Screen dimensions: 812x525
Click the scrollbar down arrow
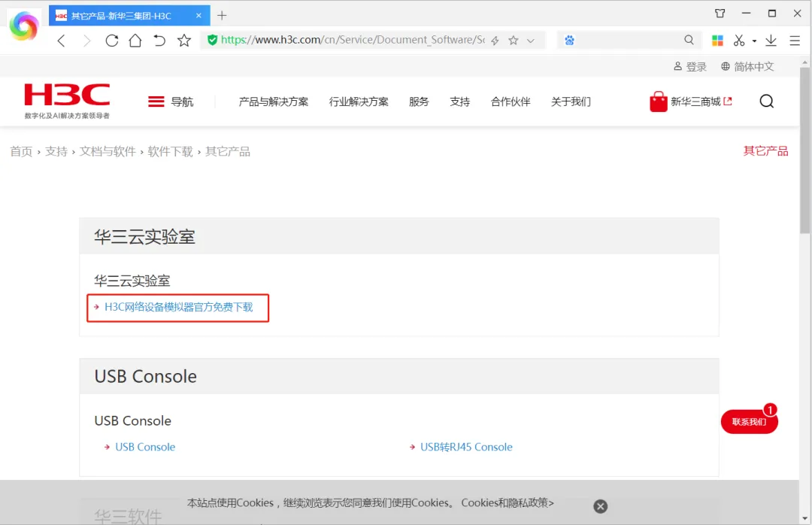coord(804,518)
